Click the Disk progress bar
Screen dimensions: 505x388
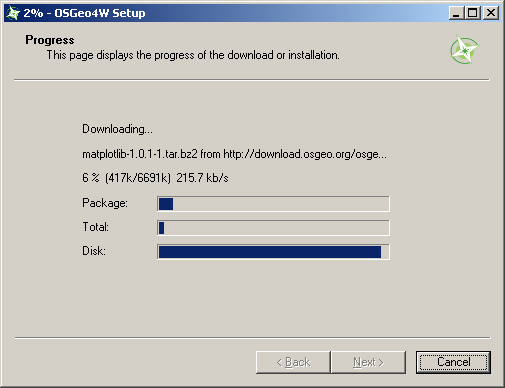point(273,252)
